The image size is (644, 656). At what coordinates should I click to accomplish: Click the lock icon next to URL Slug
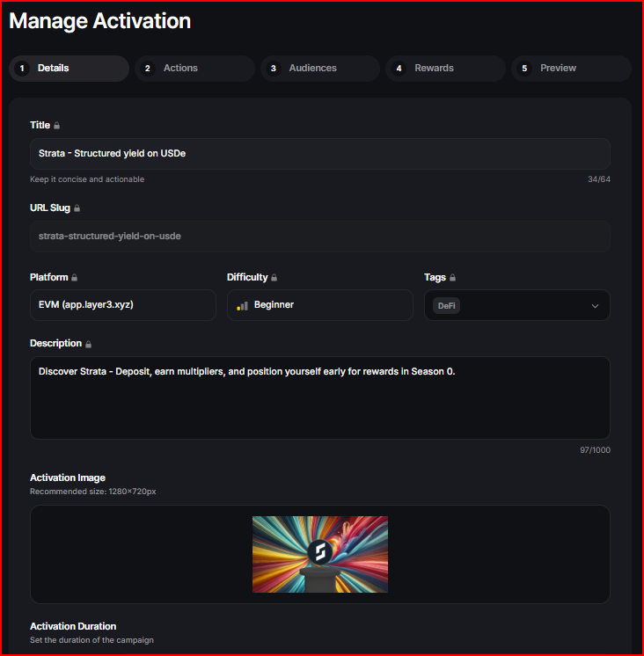pos(77,208)
